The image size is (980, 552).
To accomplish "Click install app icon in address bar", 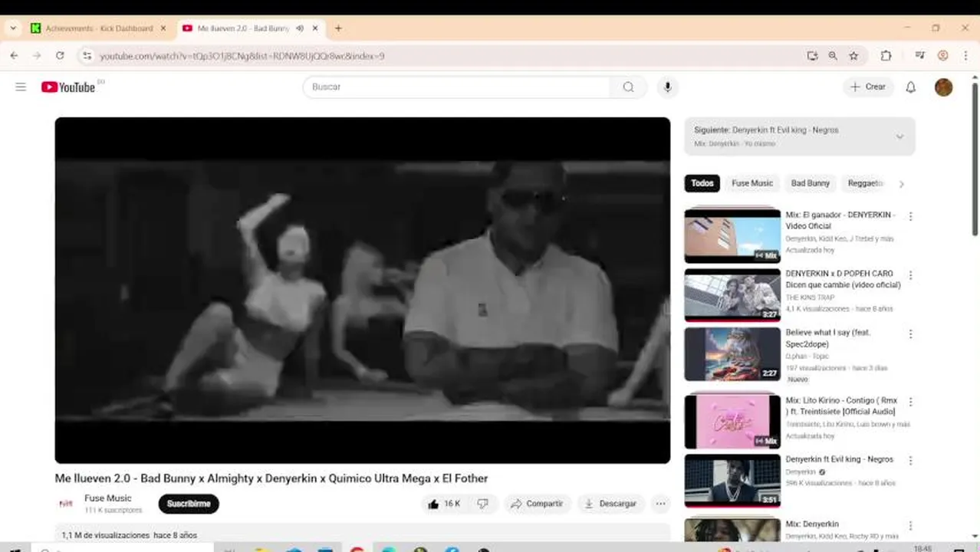I will point(812,55).
